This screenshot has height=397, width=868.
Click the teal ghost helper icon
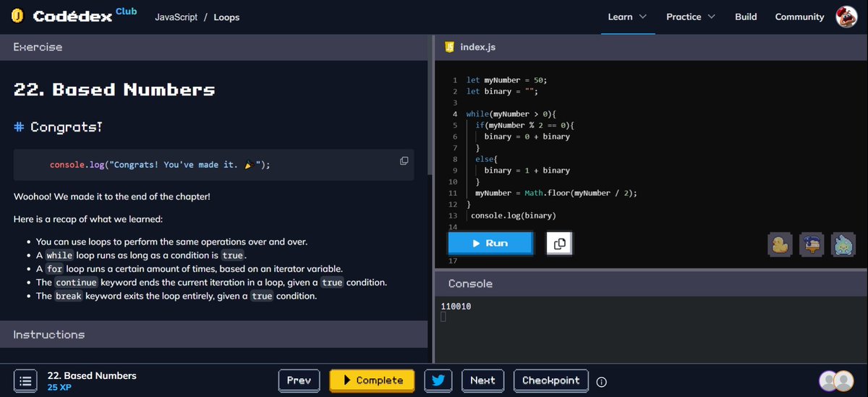point(843,244)
